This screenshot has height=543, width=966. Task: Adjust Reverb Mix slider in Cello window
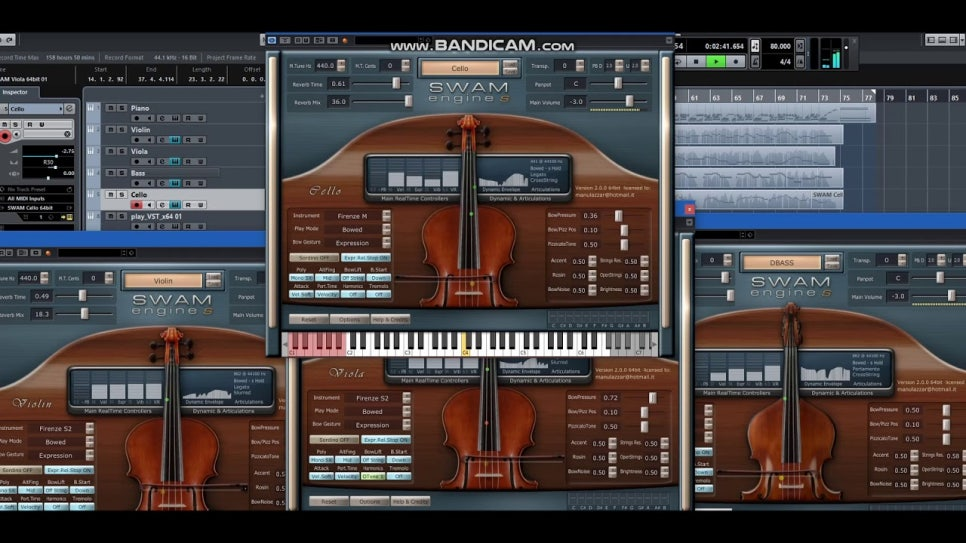[x=408, y=101]
